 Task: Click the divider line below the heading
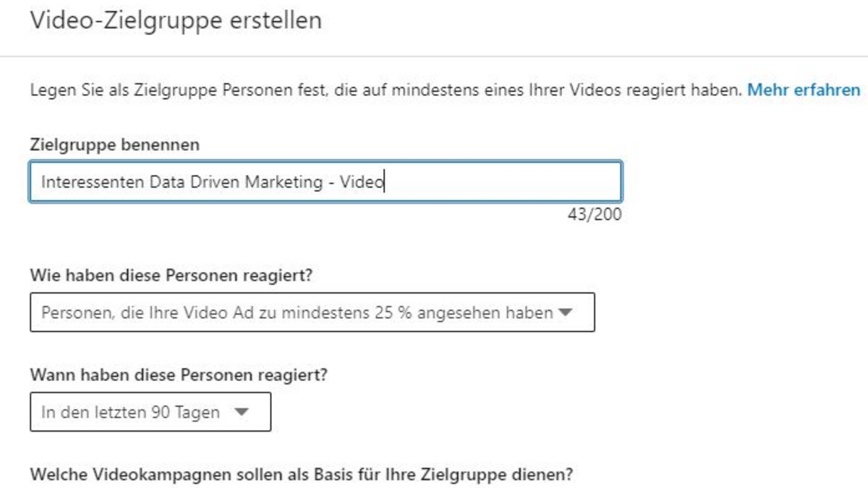tap(434, 56)
